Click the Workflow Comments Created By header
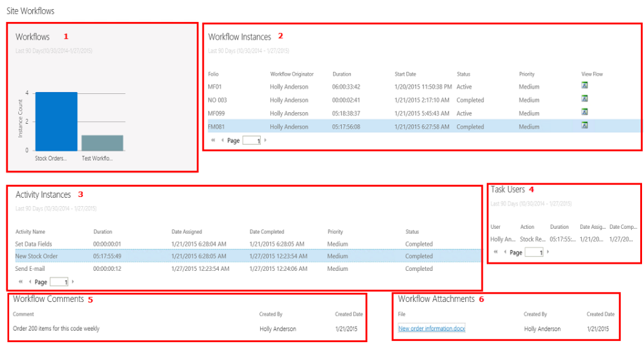 click(x=271, y=314)
